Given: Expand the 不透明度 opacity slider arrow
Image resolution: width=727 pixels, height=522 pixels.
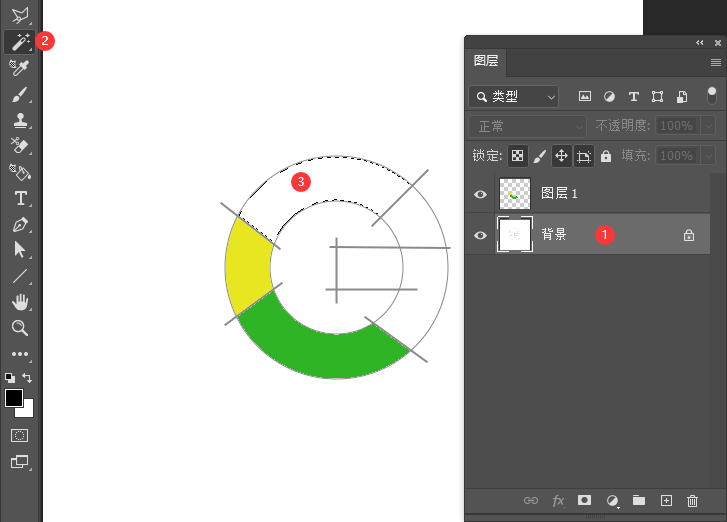Looking at the screenshot, I should click(708, 126).
